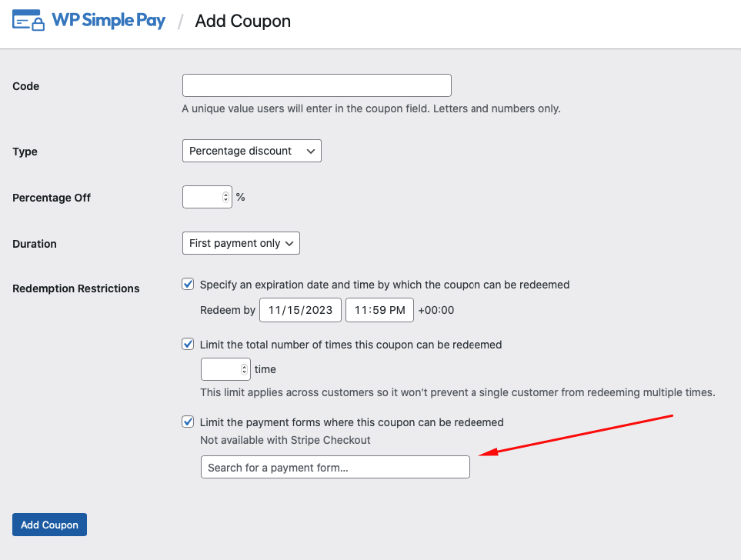This screenshot has width=741, height=560.
Task: Click the WP Simple Pay logo text
Action: coord(108,20)
